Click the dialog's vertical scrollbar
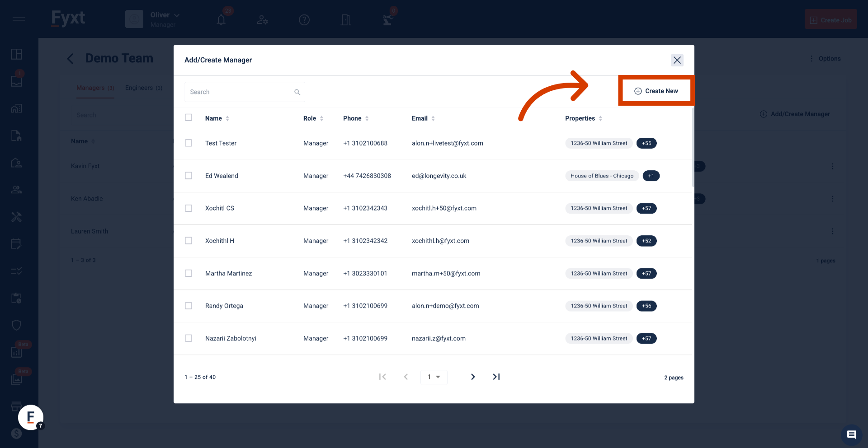The height and width of the screenshot is (448, 868). click(693, 147)
